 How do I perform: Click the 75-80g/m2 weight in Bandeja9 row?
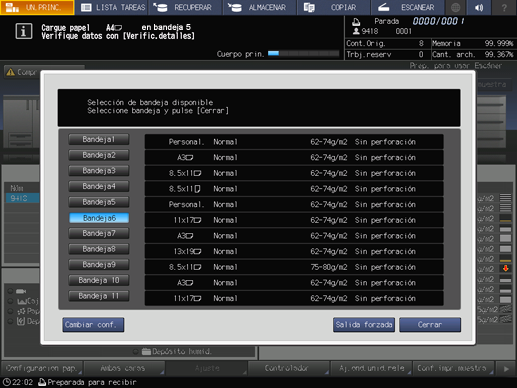click(x=328, y=267)
